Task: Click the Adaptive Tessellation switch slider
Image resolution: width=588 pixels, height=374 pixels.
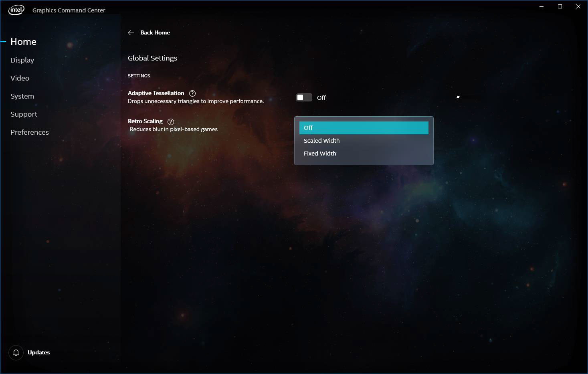Action: pos(301,97)
